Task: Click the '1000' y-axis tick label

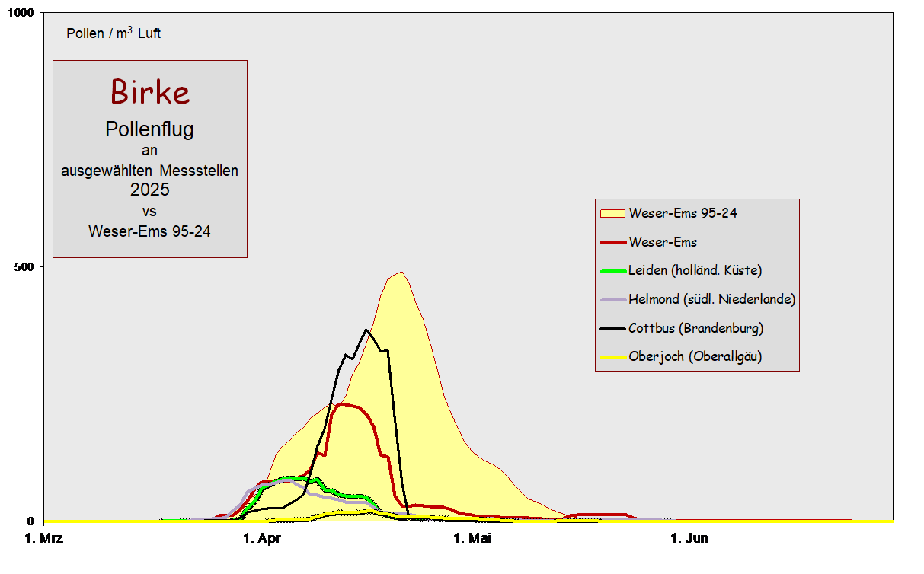Action: pyautogui.click(x=21, y=13)
